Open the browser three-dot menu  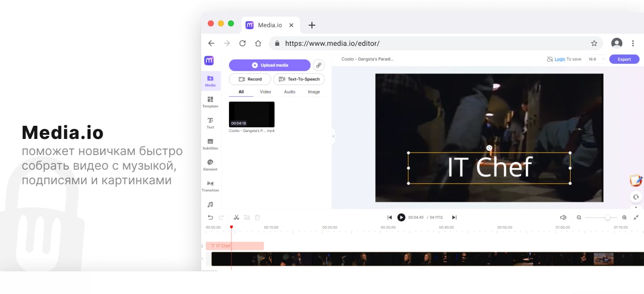pyautogui.click(x=633, y=43)
